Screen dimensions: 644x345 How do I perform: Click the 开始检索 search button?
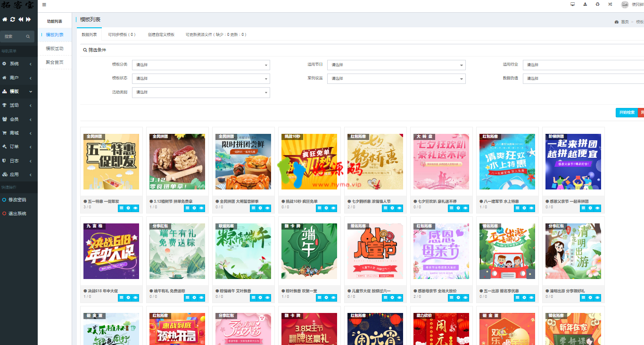coord(627,113)
